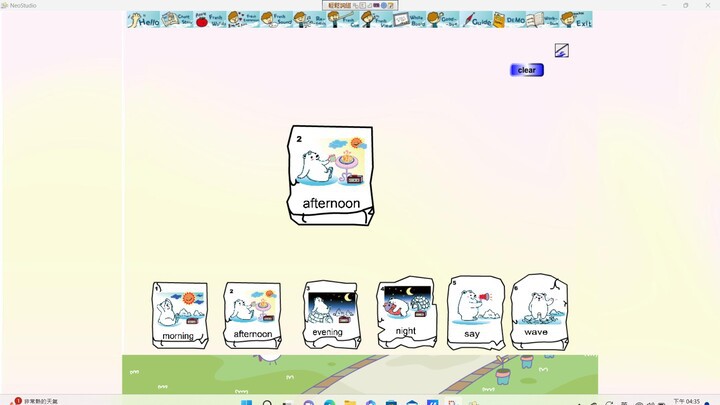The width and height of the screenshot is (720, 405).
Task: Open the Hello section in top menu
Action: click(x=144, y=19)
